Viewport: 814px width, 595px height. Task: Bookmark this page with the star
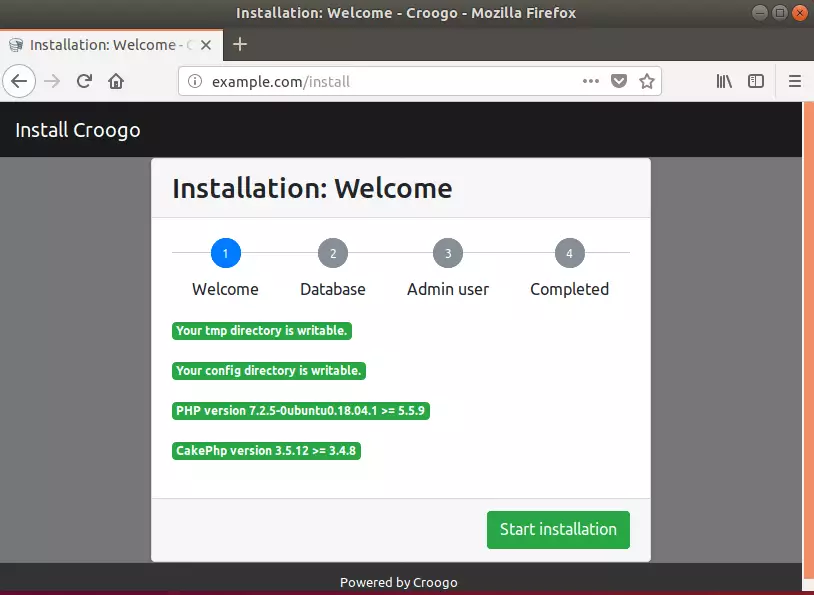[x=647, y=81]
